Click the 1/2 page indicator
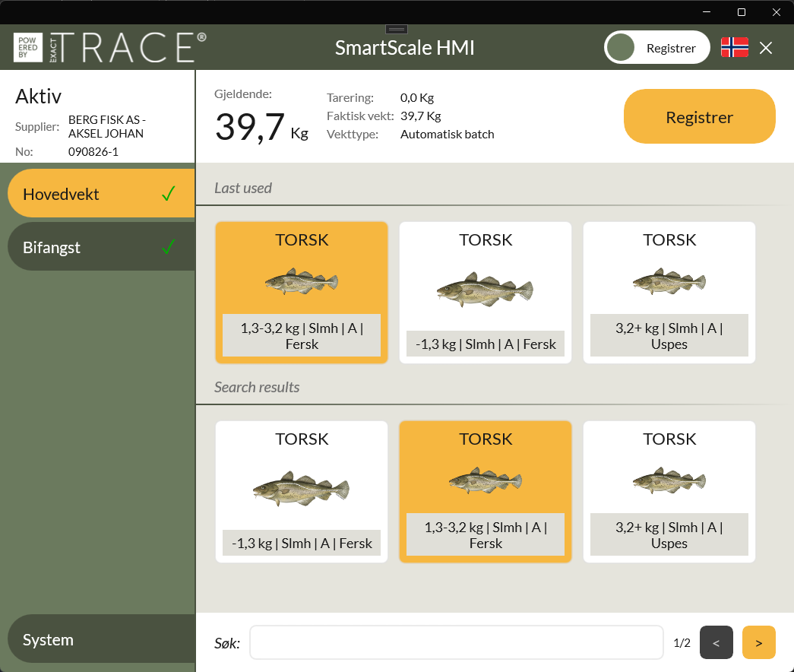This screenshot has width=794, height=672. [682, 642]
